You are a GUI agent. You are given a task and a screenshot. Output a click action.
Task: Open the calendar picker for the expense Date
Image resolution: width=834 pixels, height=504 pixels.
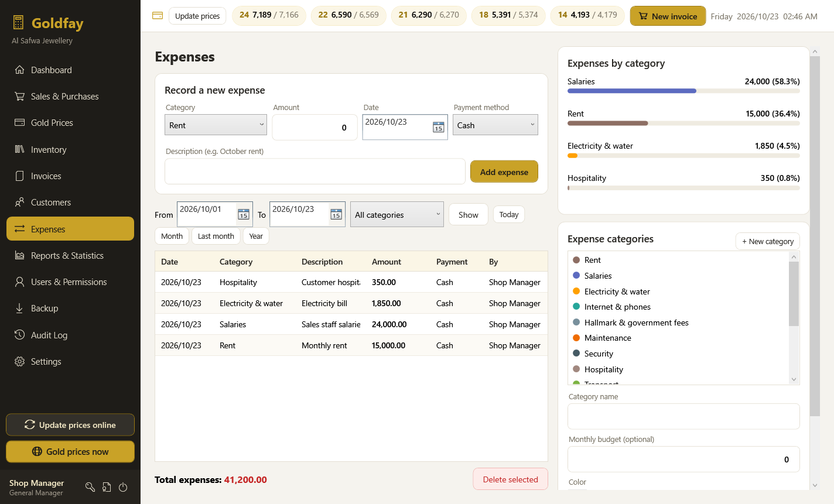(x=438, y=127)
